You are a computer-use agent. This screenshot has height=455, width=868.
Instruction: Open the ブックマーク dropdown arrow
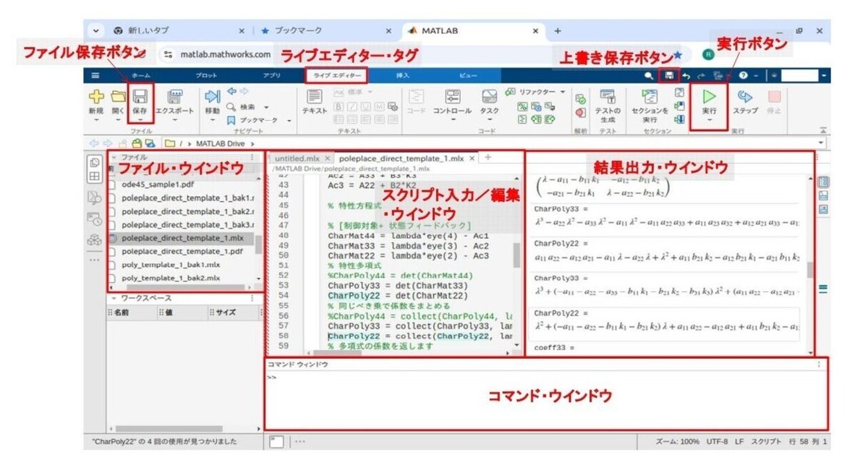289,121
